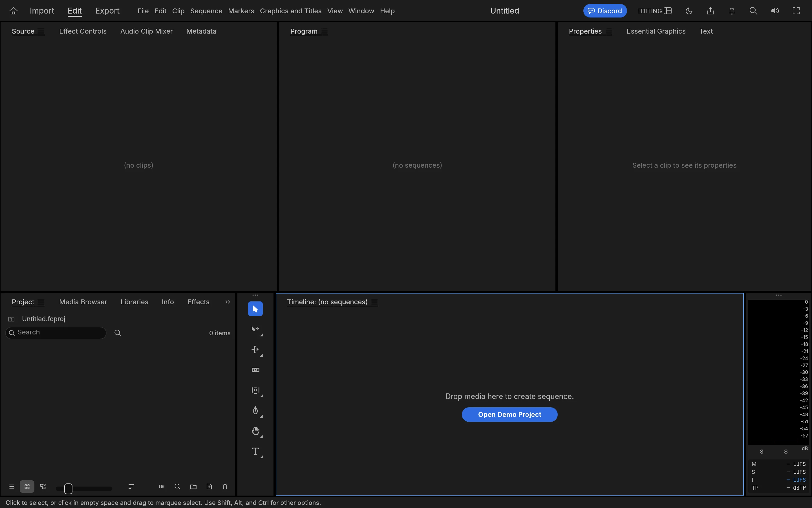
Task: Click the share upload icon
Action: (710, 11)
